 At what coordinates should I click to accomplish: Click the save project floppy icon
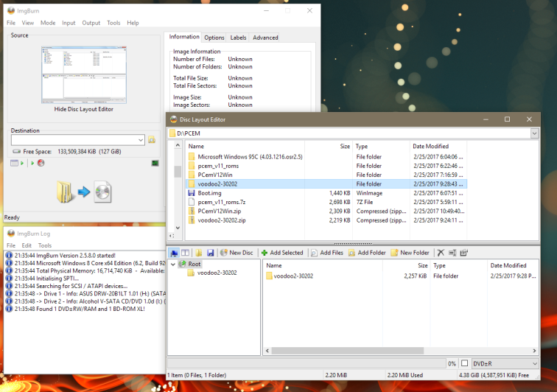(210, 253)
